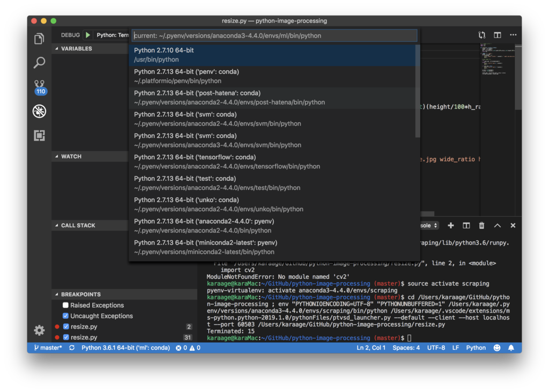This screenshot has width=549, height=392.
Task: Open editor More Actions ellipsis menu
Action: [513, 35]
